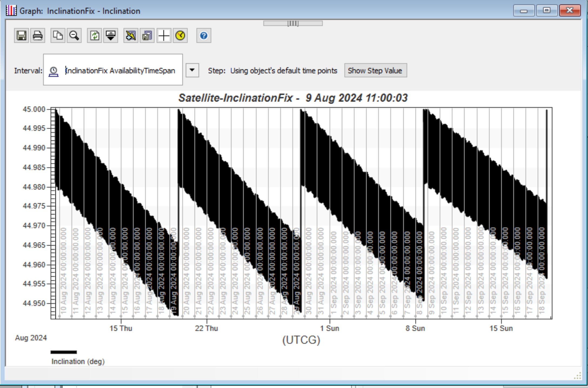Viewport: 588px width, 388px height.
Task: Refresh the graph data
Action: tap(94, 36)
